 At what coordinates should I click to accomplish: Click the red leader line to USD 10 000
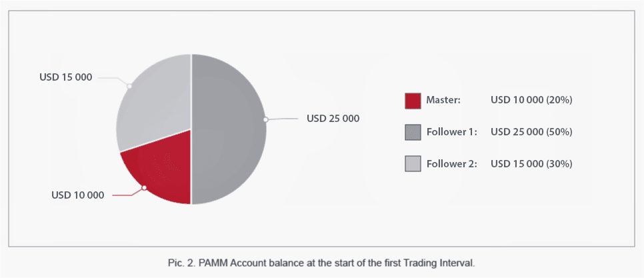[x=127, y=193]
